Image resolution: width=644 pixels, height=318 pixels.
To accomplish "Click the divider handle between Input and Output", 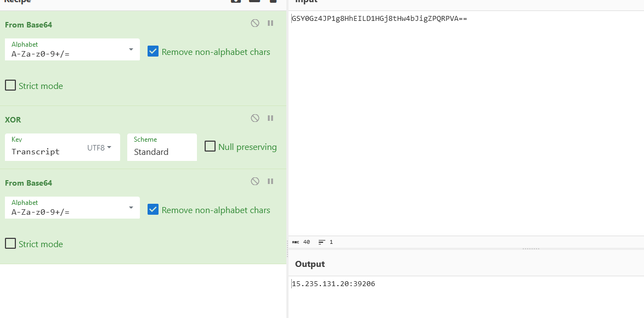I will tap(530, 249).
